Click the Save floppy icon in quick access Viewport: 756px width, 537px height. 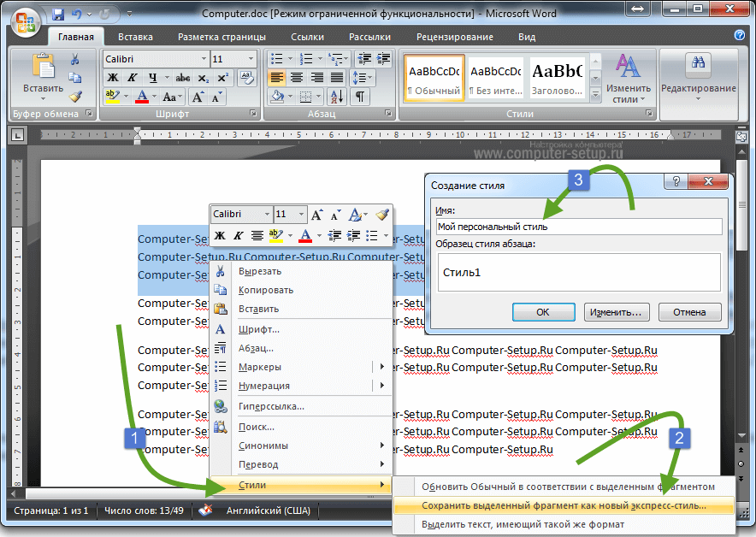pos(58,15)
